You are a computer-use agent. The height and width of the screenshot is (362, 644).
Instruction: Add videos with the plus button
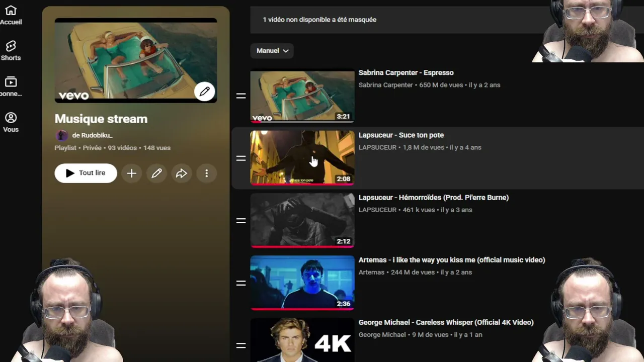click(131, 173)
